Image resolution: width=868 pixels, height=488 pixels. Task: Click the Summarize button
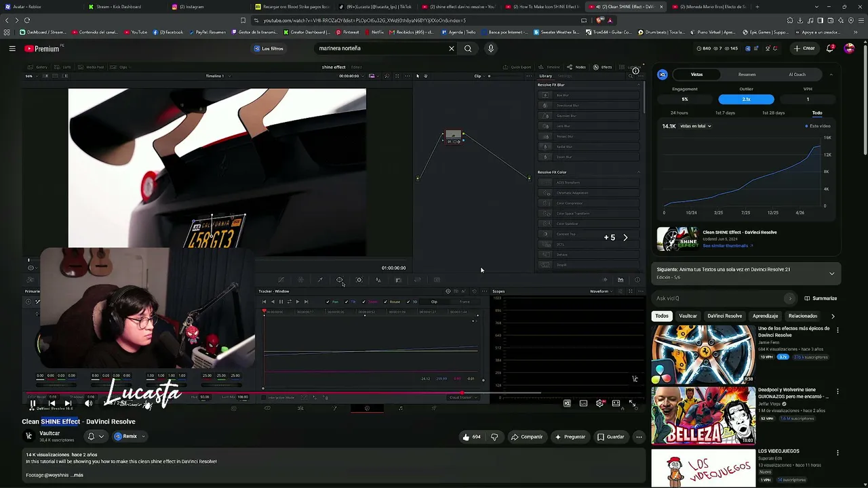(821, 298)
